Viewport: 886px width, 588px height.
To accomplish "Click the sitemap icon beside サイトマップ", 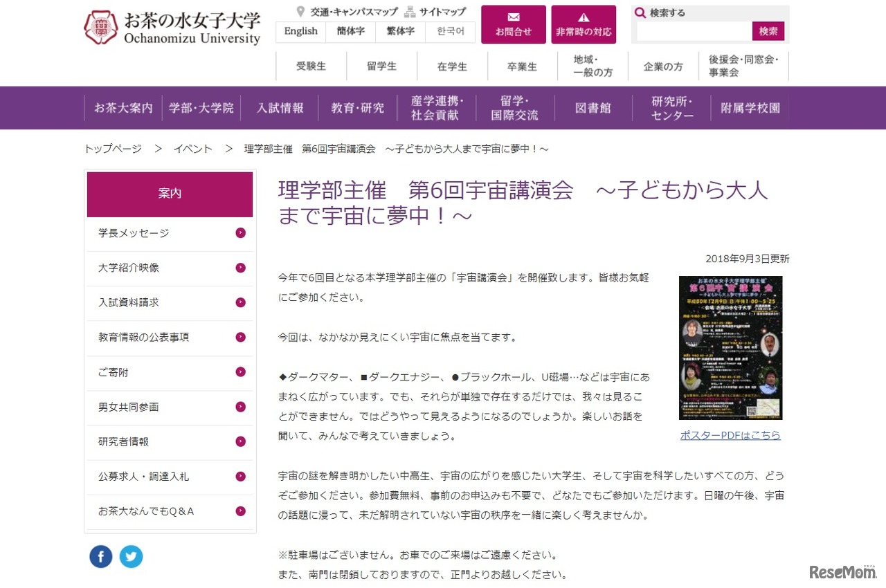I will click(410, 11).
